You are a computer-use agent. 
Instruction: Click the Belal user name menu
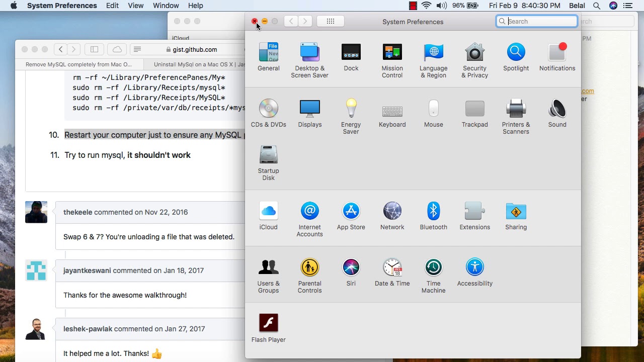click(x=577, y=6)
